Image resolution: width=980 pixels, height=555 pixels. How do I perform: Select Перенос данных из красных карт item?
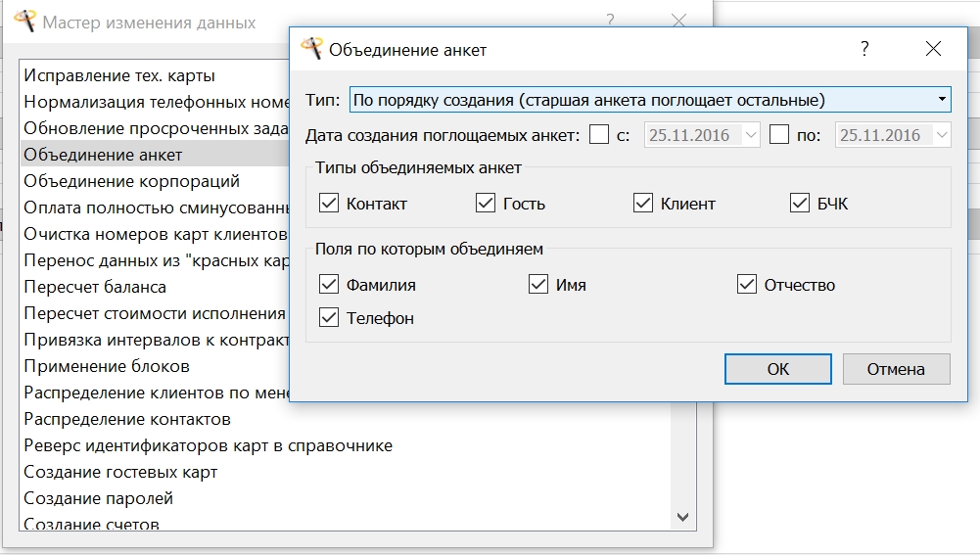point(155,260)
